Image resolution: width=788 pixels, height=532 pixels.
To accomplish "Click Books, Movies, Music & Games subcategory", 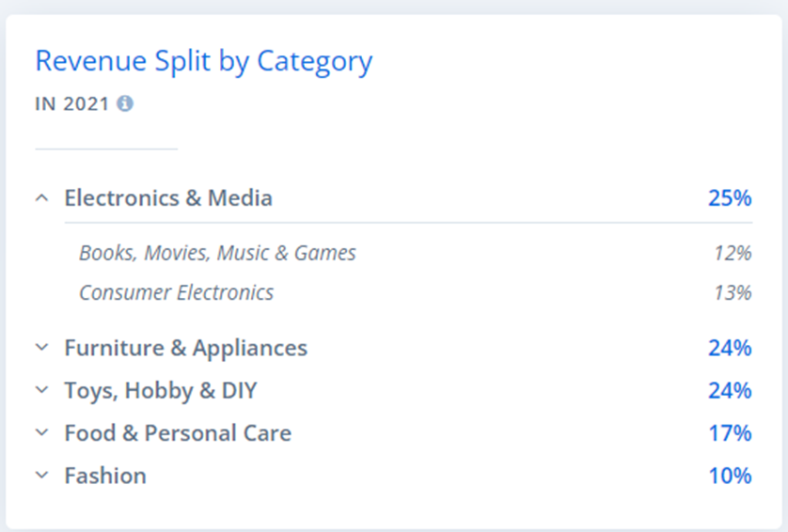I will click(217, 253).
